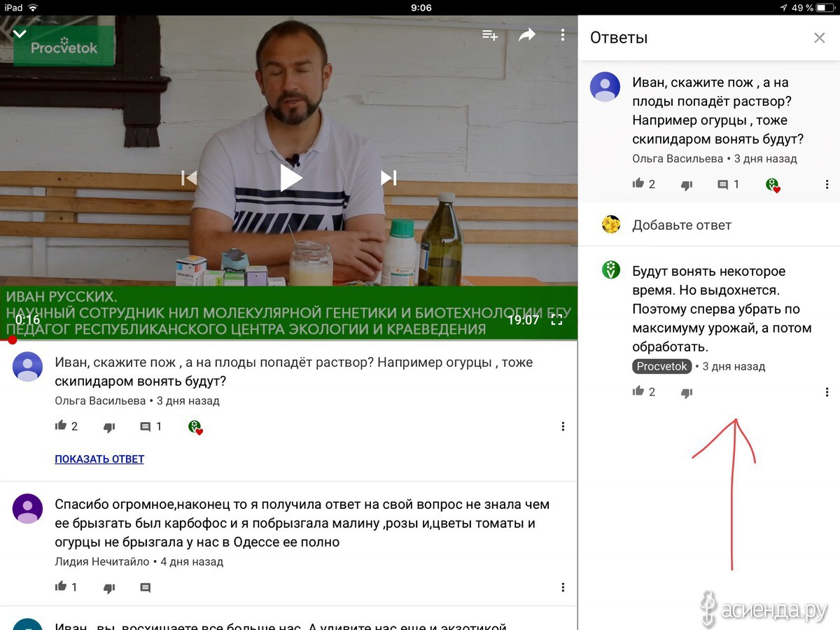
Task: Click the 0:16 elapsed time
Action: tap(28, 320)
